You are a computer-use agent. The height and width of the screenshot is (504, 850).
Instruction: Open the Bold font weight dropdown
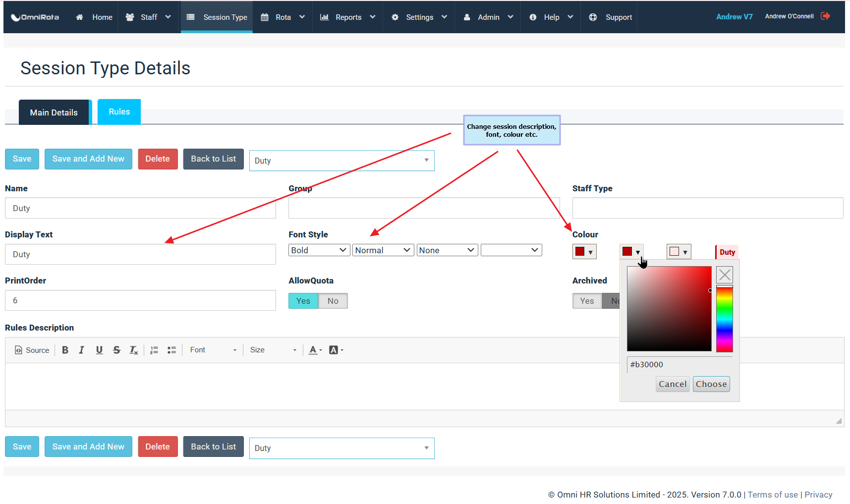tap(319, 250)
